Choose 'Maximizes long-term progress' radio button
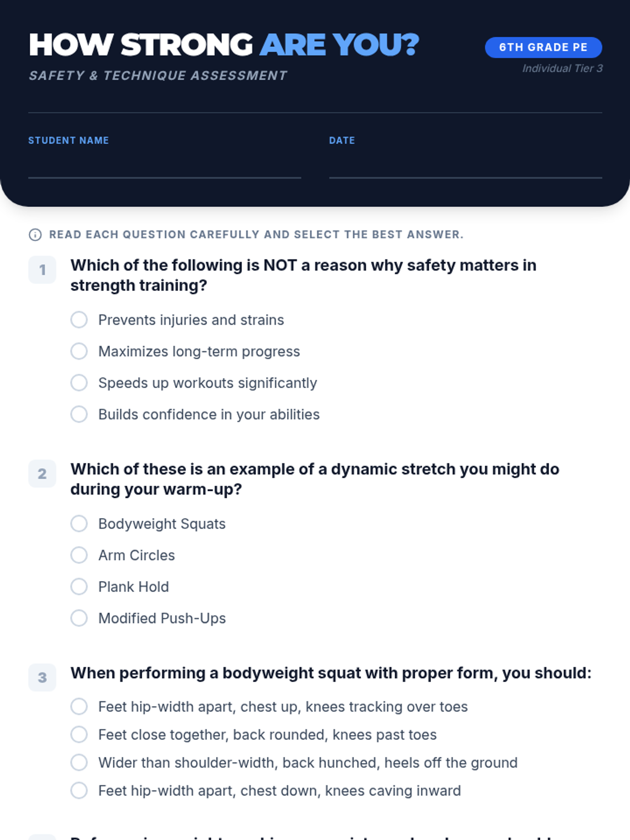The width and height of the screenshot is (630, 840). point(79,351)
